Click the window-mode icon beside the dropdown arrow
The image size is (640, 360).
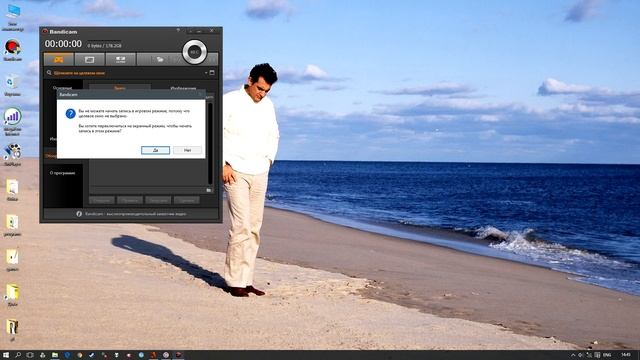tap(212, 73)
